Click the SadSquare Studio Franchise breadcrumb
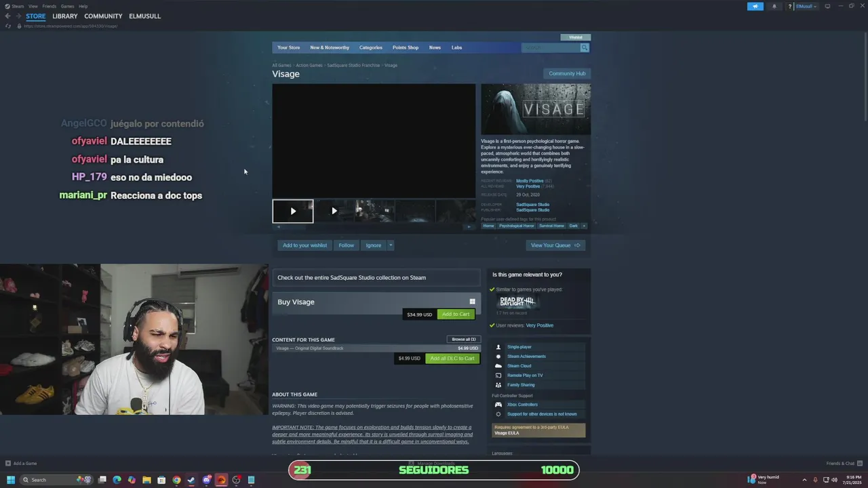 coord(353,65)
